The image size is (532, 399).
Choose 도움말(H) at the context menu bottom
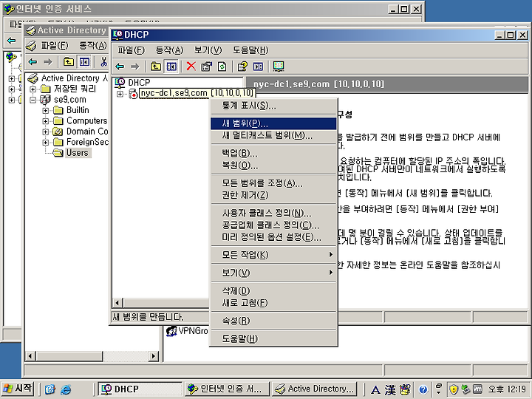pyautogui.click(x=273, y=338)
